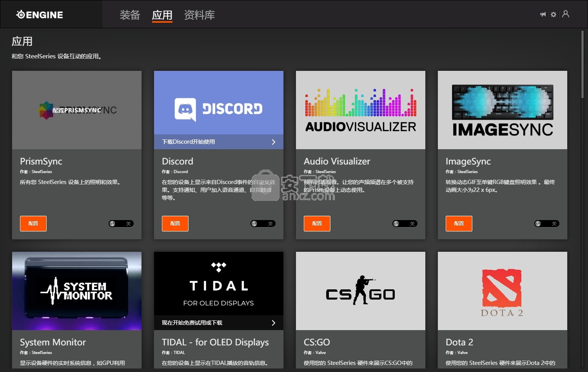
Task: Click the PrismSync lighting description text
Action: pyautogui.click(x=71, y=182)
